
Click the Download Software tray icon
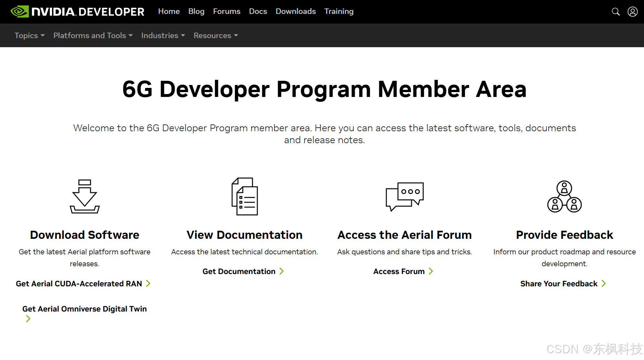85,196
